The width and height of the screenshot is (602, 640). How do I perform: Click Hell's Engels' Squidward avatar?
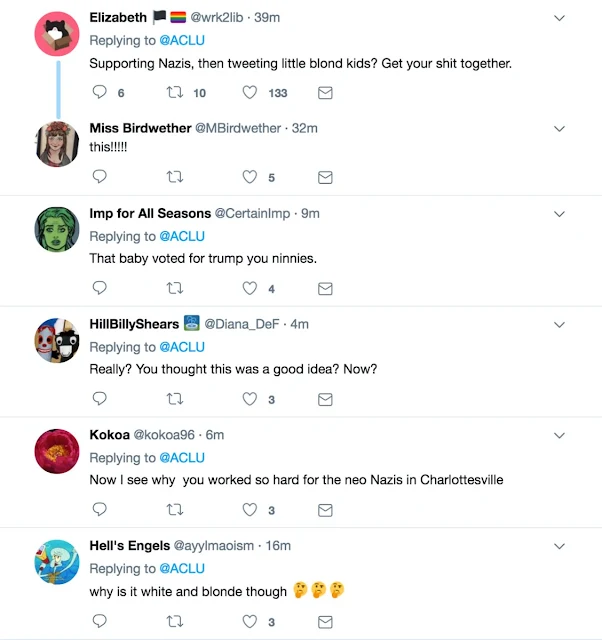point(57,562)
